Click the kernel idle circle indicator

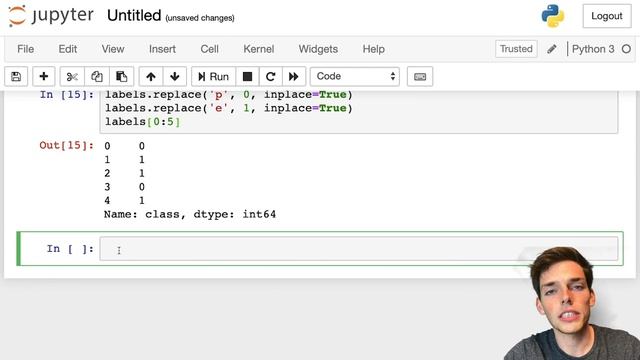[626, 49]
